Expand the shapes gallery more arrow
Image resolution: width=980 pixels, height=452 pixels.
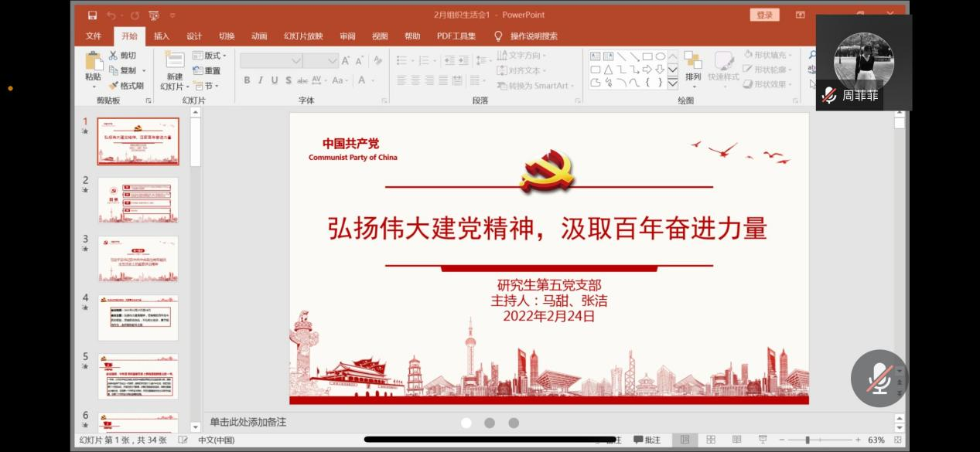[x=672, y=83]
